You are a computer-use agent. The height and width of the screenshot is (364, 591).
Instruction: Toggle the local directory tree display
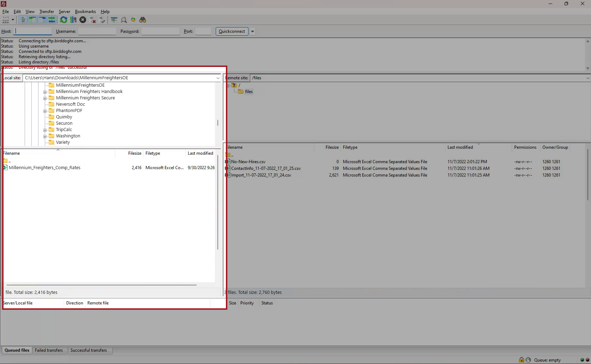pyautogui.click(x=32, y=20)
